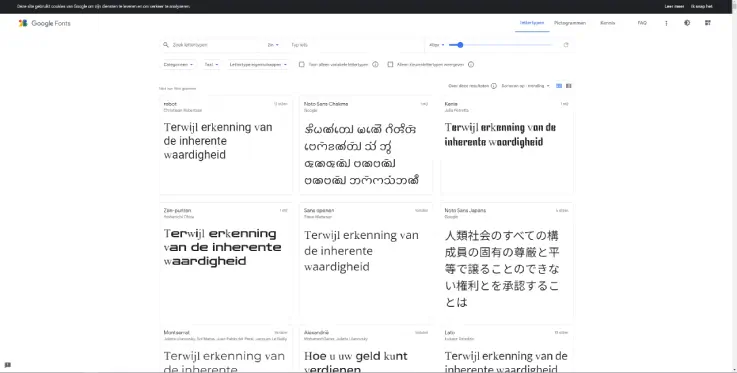Go to the Kennis tab
Image resolution: width=737 pixels, height=373 pixels.
point(607,23)
